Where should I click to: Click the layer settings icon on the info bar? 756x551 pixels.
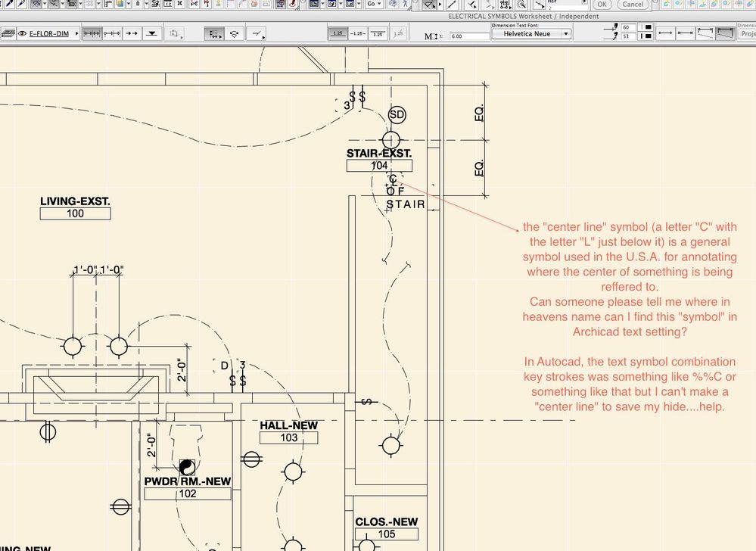point(9,33)
